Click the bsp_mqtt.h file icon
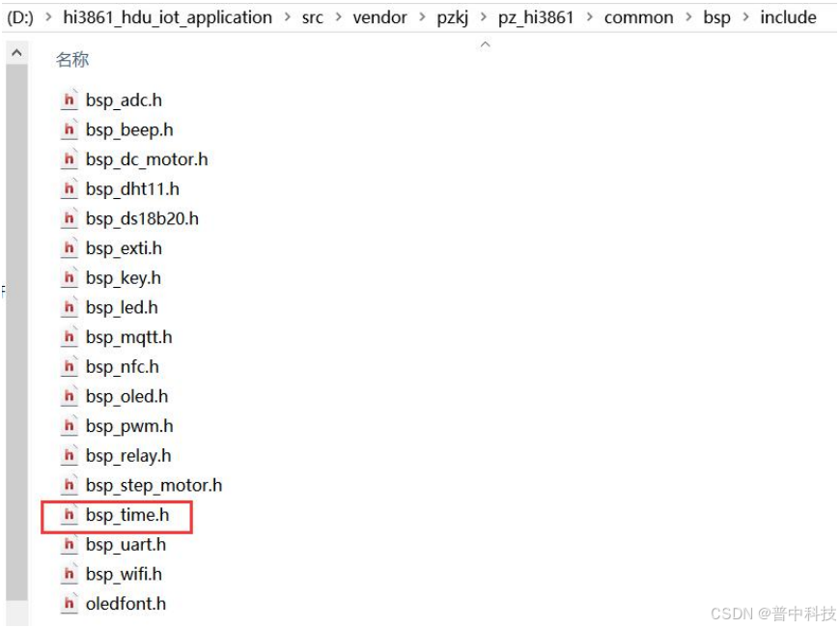840x628 pixels. coord(70,337)
